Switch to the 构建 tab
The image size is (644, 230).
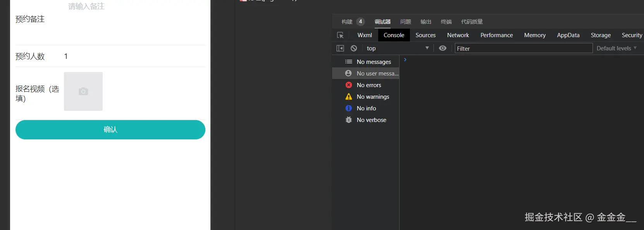pyautogui.click(x=347, y=22)
